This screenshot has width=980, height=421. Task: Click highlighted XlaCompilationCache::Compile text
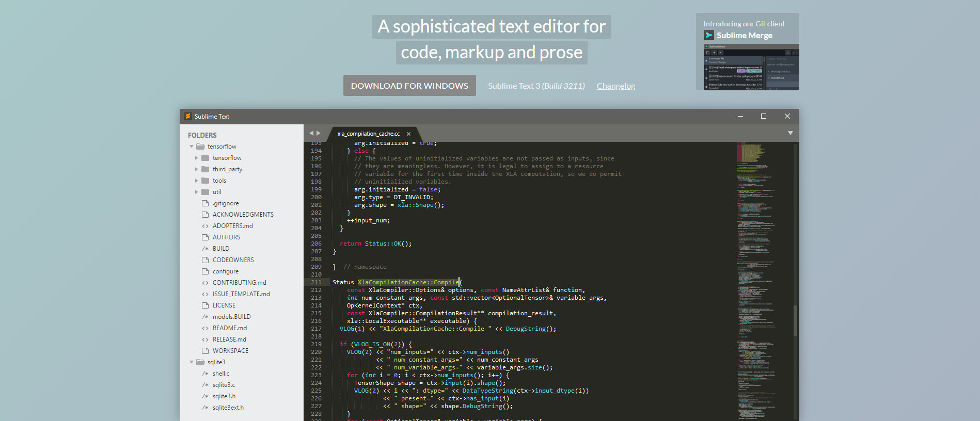tap(408, 282)
